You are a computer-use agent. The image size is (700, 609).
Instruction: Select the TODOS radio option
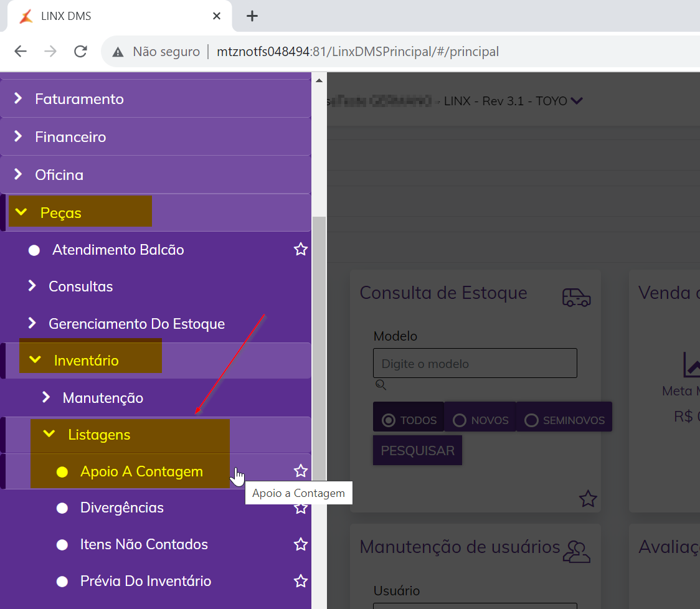coord(409,417)
